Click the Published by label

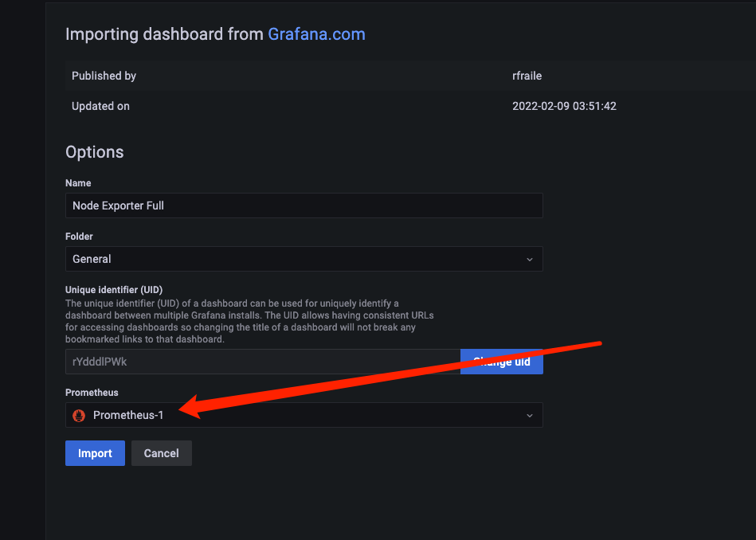pyautogui.click(x=104, y=76)
